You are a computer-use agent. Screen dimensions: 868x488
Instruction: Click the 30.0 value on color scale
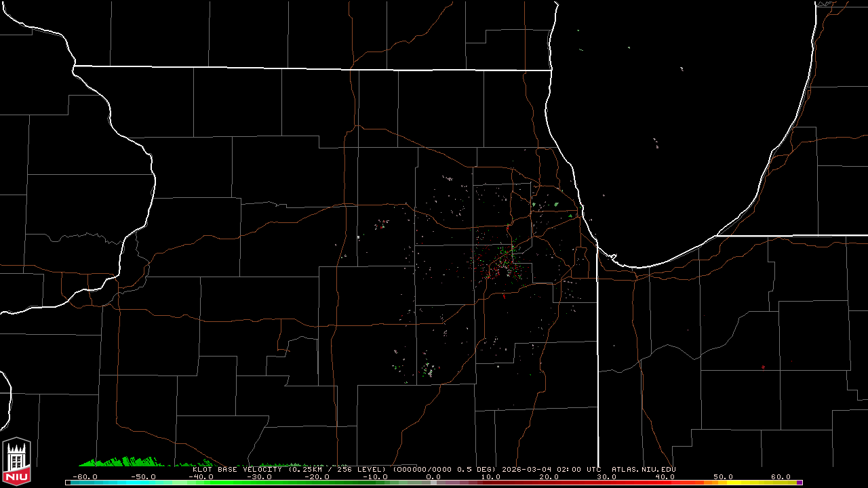[x=606, y=477]
